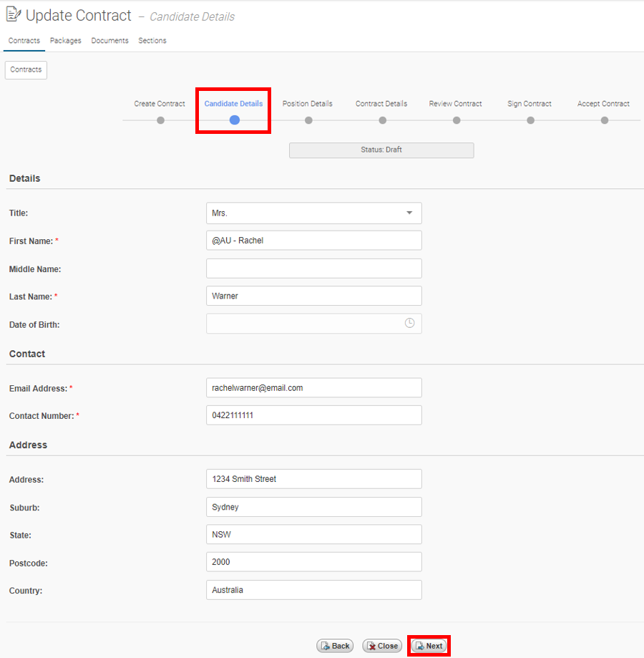This screenshot has width=644, height=658.
Task: Select the Position Details step dot
Action: 308,120
